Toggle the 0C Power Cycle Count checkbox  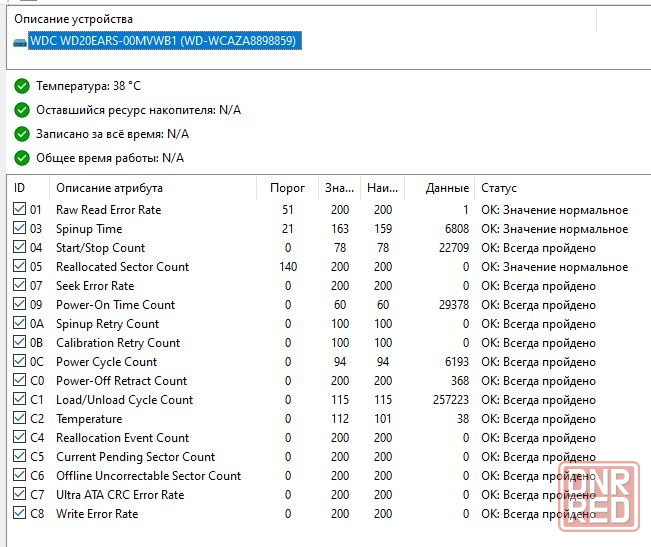[20, 361]
